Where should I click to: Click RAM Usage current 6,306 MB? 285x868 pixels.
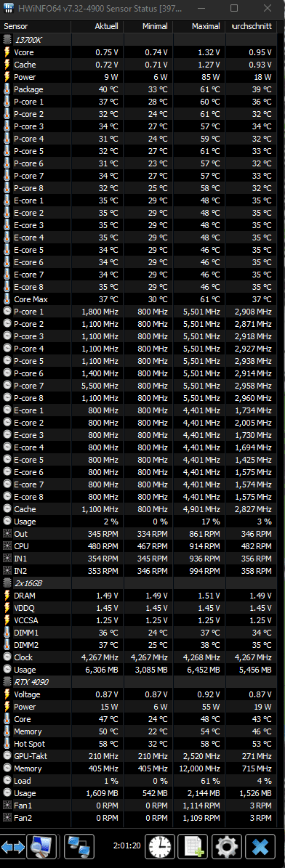[x=100, y=670]
